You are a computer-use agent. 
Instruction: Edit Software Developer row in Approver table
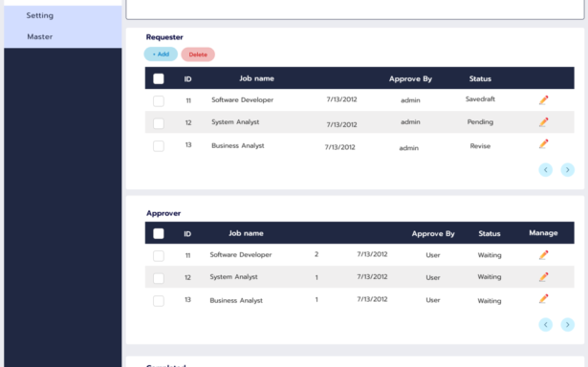(543, 255)
